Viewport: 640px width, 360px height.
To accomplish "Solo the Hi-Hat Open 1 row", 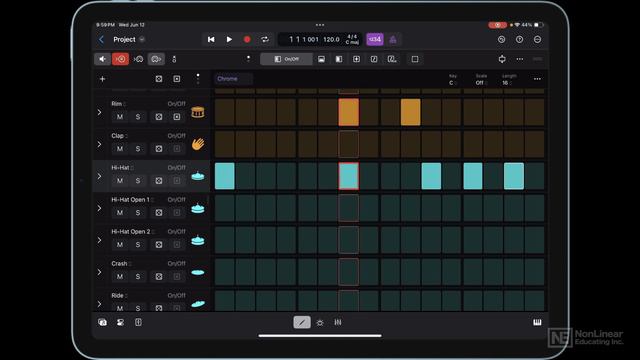I will [138, 213].
